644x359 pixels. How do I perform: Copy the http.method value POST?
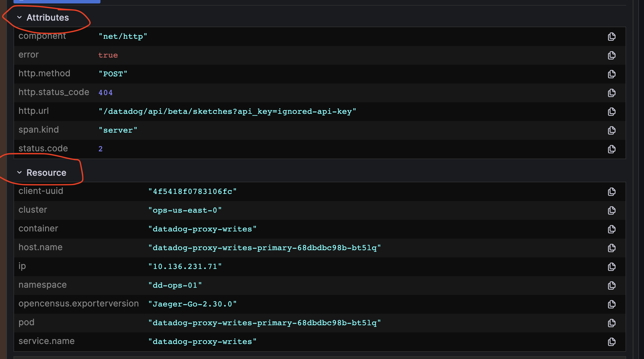click(611, 74)
